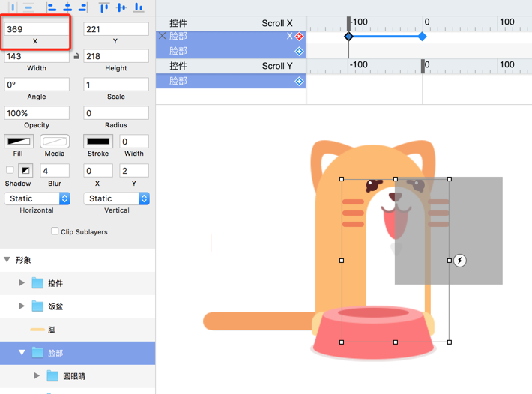Open the Media picker swatch
532x394 pixels.
55,142
